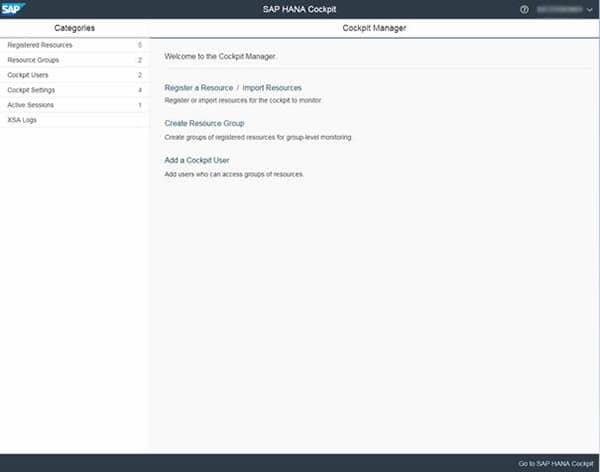The width and height of the screenshot is (600, 472).
Task: Click the SAP HANA Cockpit header title
Action: 299,10
